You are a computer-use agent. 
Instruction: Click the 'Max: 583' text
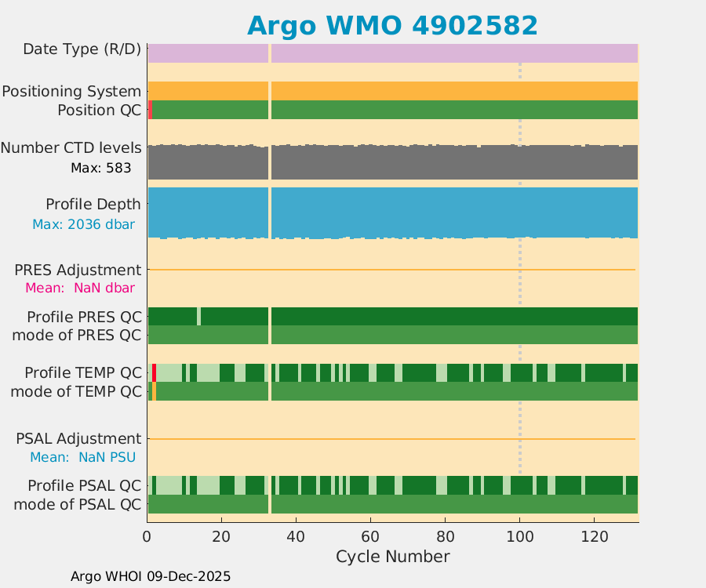pos(100,168)
